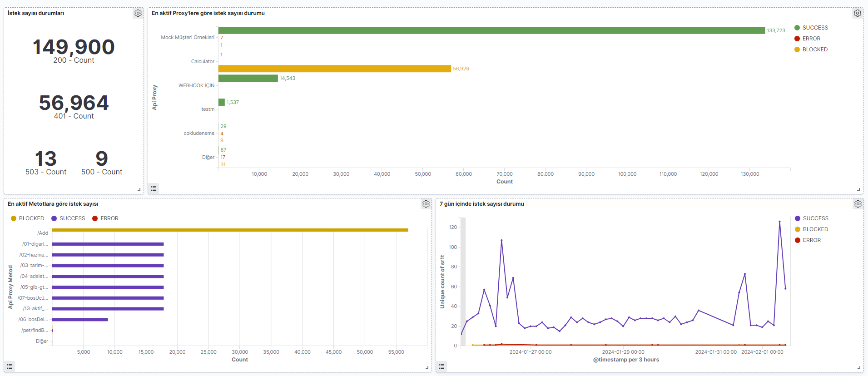The height and width of the screenshot is (376, 868).
Task: Toggle legend on the 7-day timeline chart
Action: (x=441, y=366)
